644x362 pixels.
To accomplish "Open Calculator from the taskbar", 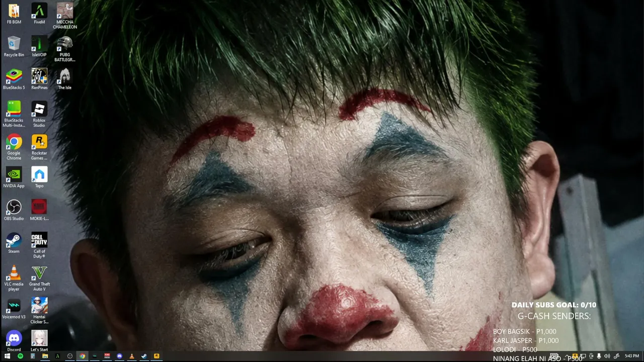I will click(x=33, y=356).
